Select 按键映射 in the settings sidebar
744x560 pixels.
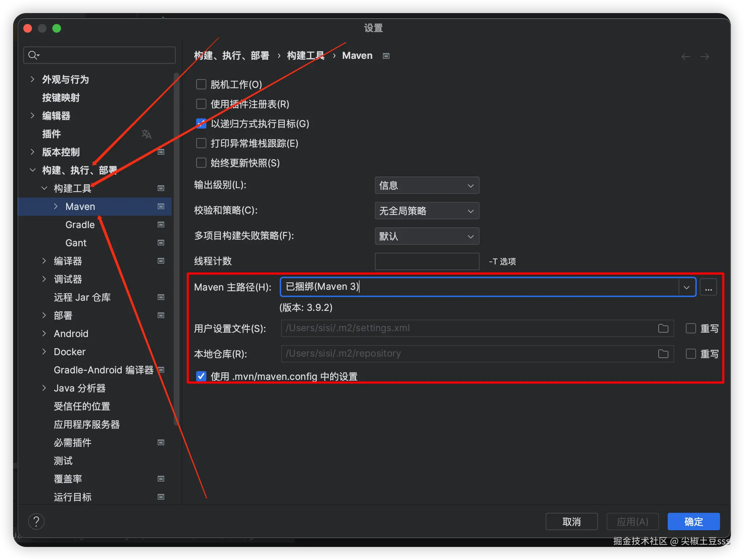61,97
